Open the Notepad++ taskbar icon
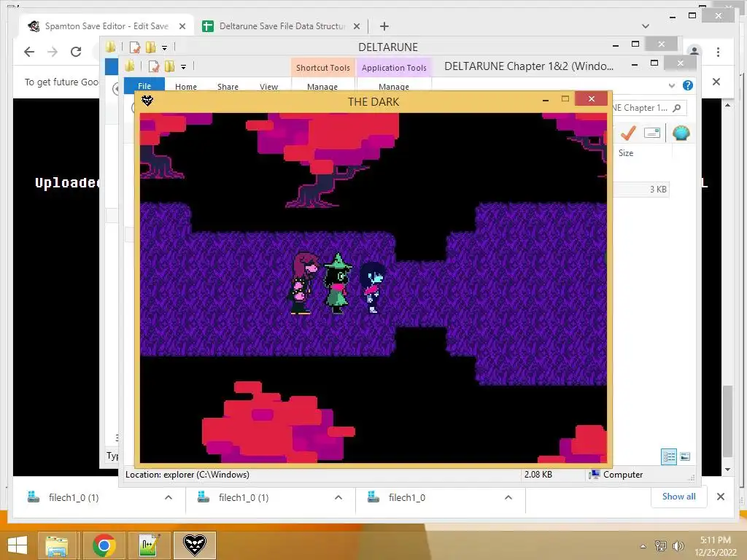The height and width of the screenshot is (560, 747). (149, 545)
